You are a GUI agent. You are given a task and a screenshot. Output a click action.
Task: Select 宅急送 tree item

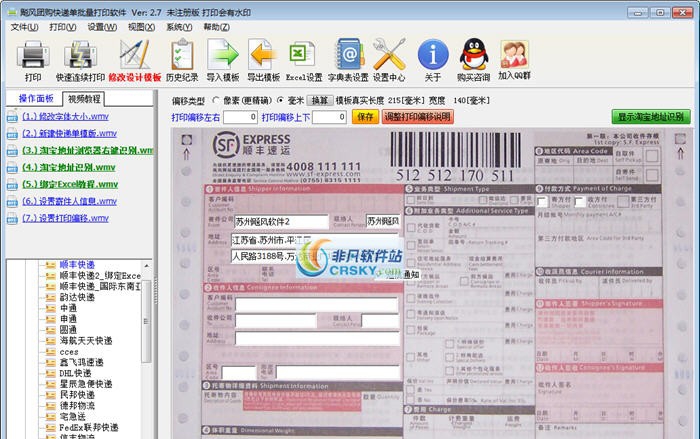tap(72, 417)
